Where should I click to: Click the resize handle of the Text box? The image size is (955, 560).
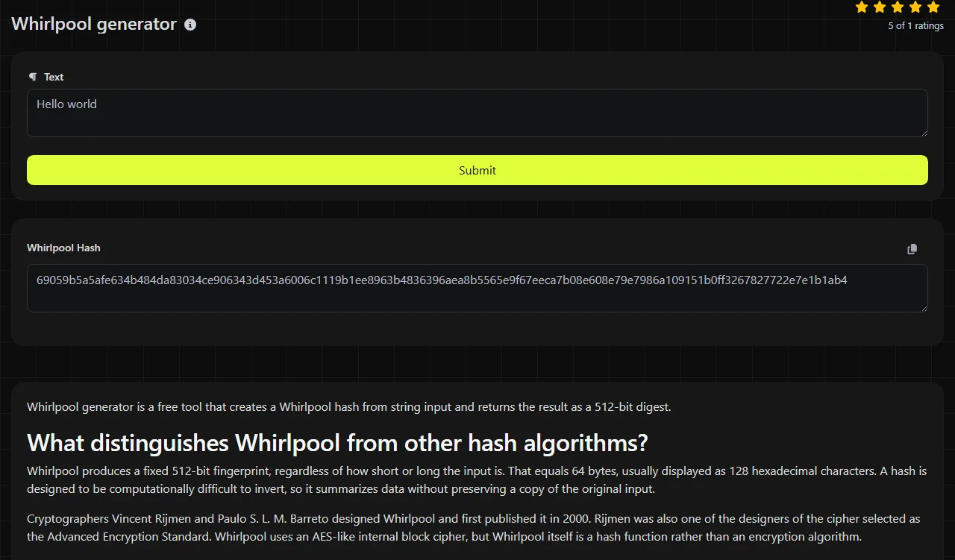point(923,132)
